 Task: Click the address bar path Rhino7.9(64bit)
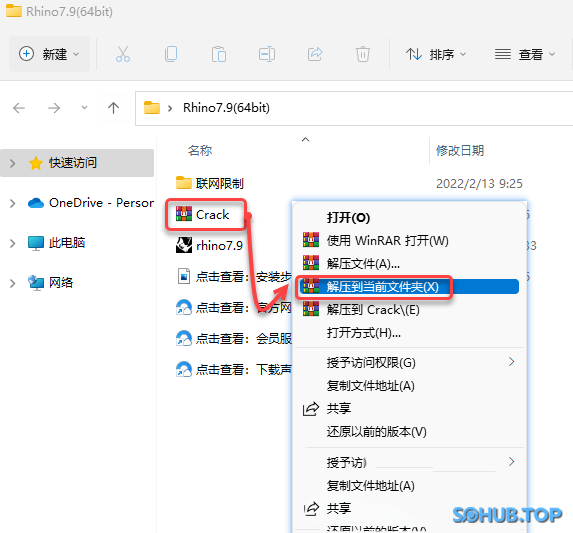(x=226, y=108)
